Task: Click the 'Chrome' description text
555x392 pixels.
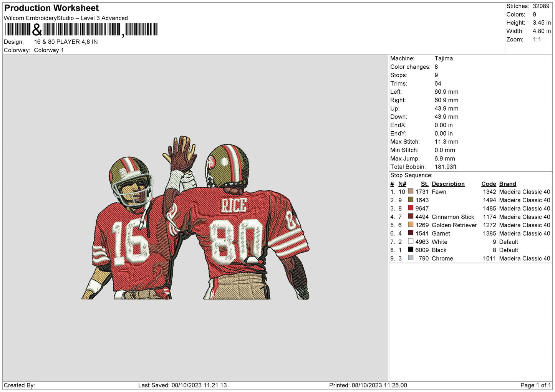Action: tap(442, 258)
